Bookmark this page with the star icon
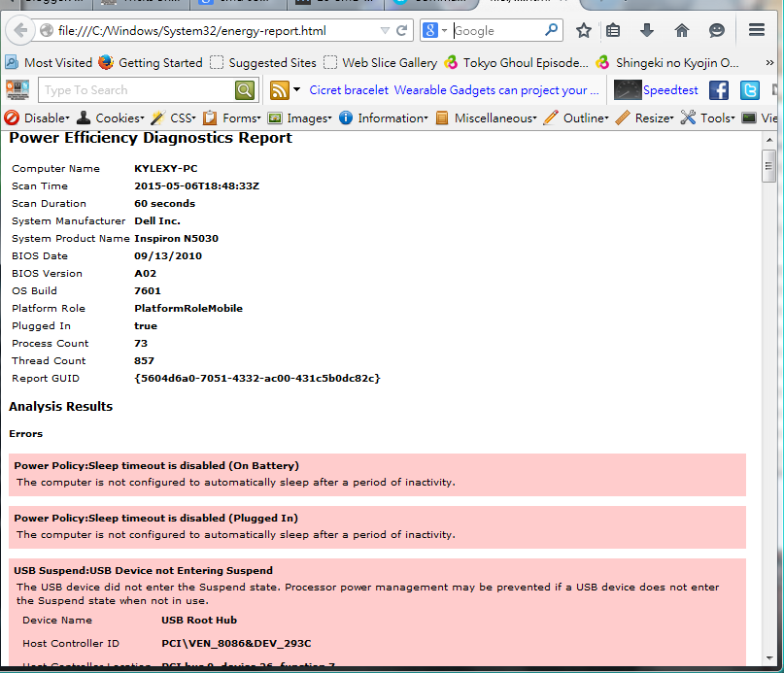The width and height of the screenshot is (784, 673). 584,31
